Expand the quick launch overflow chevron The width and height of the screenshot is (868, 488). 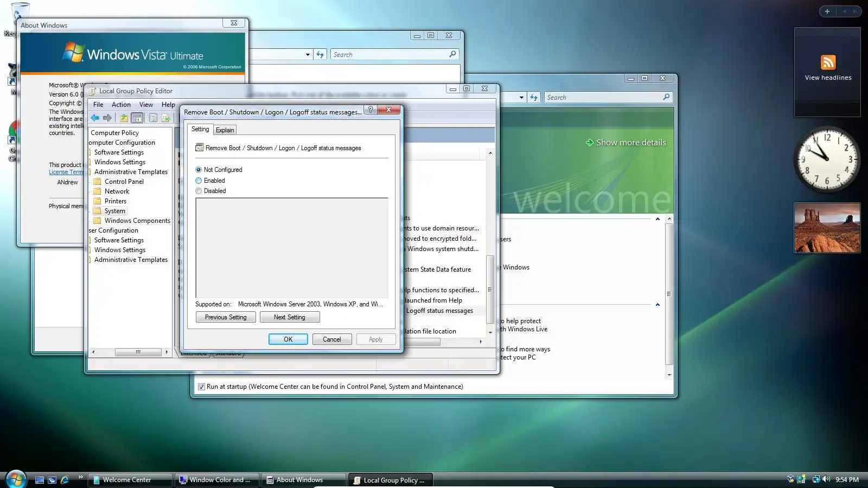(80, 477)
